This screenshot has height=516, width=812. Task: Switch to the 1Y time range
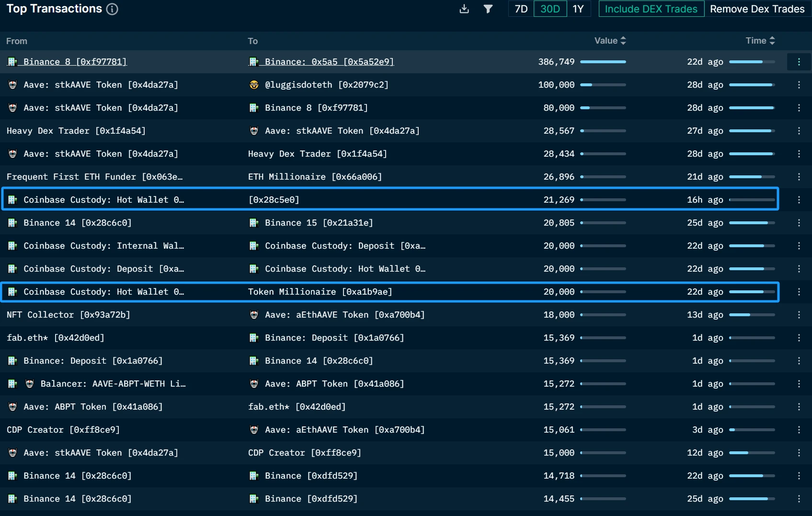[x=578, y=9]
